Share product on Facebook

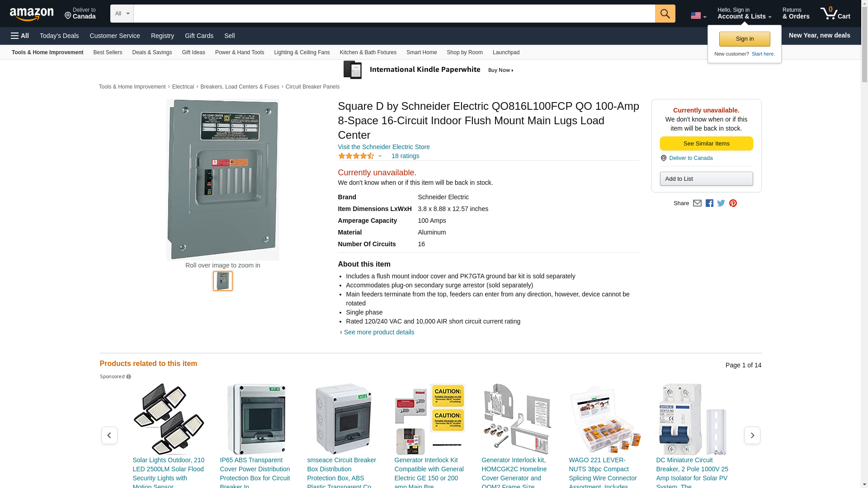709,203
